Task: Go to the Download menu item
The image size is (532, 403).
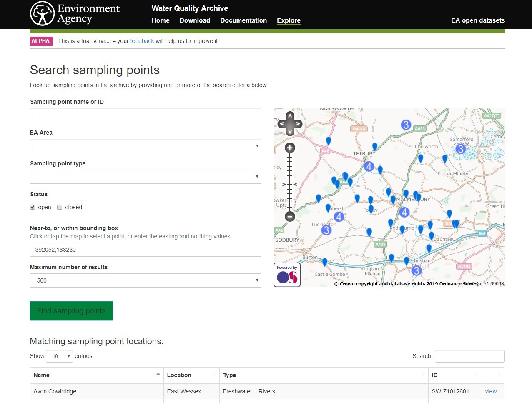Action: [195, 20]
